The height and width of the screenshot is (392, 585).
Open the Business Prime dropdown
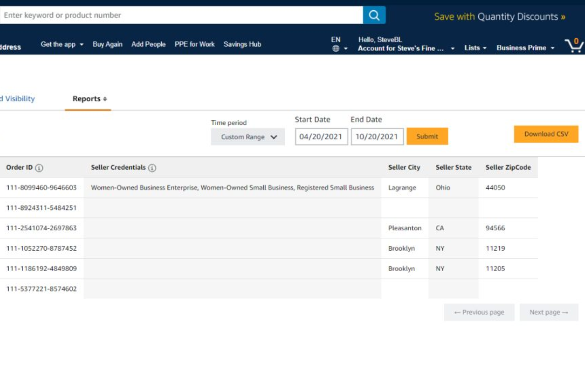tap(525, 48)
